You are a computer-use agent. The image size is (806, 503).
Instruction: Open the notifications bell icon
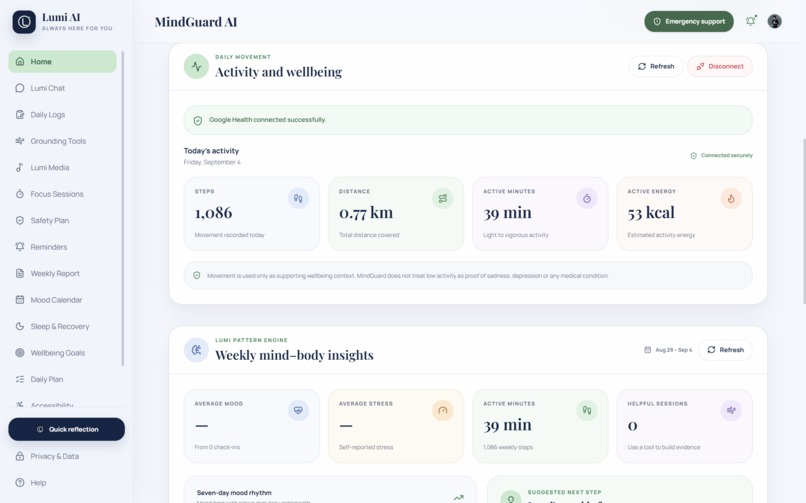750,21
